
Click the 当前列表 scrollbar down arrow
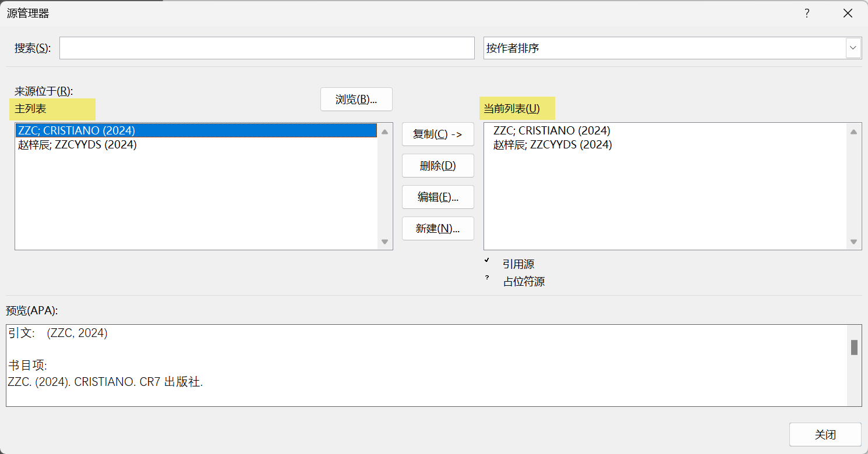tap(853, 242)
